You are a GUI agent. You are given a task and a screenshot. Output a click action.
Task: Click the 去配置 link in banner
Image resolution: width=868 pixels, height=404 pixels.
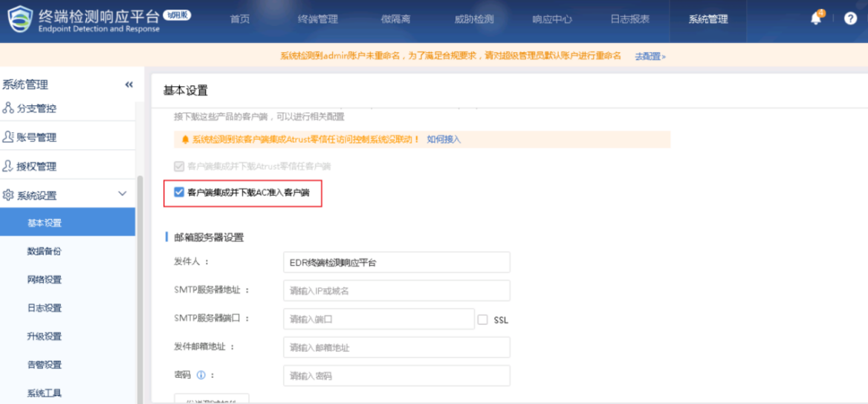(x=650, y=56)
